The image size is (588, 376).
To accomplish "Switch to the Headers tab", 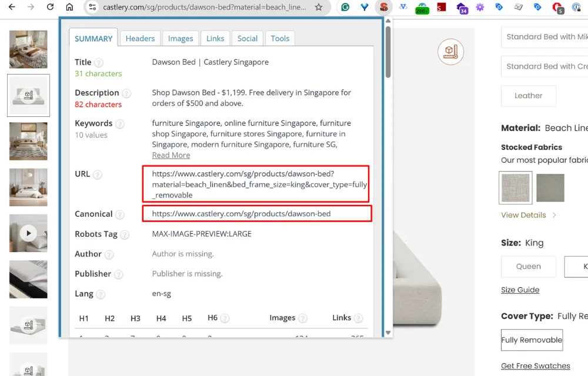I will 140,38.
